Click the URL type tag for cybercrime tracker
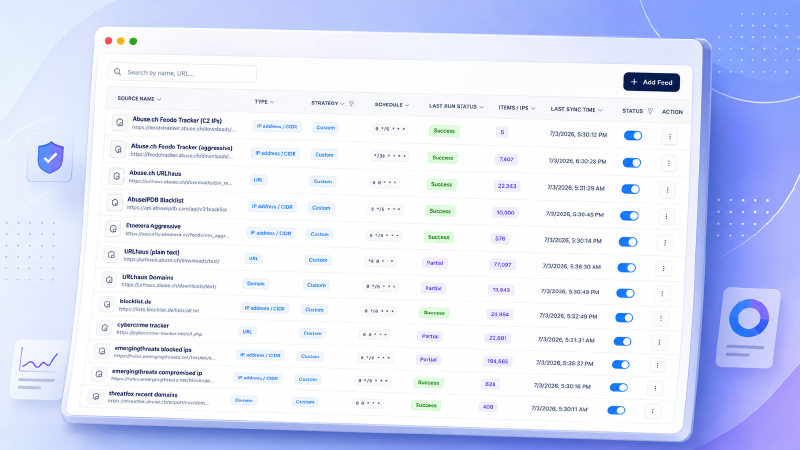Viewport: 800px width, 450px height. (x=247, y=332)
